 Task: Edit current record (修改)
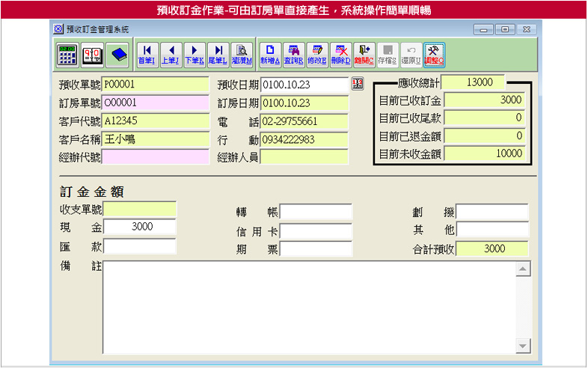[317, 53]
